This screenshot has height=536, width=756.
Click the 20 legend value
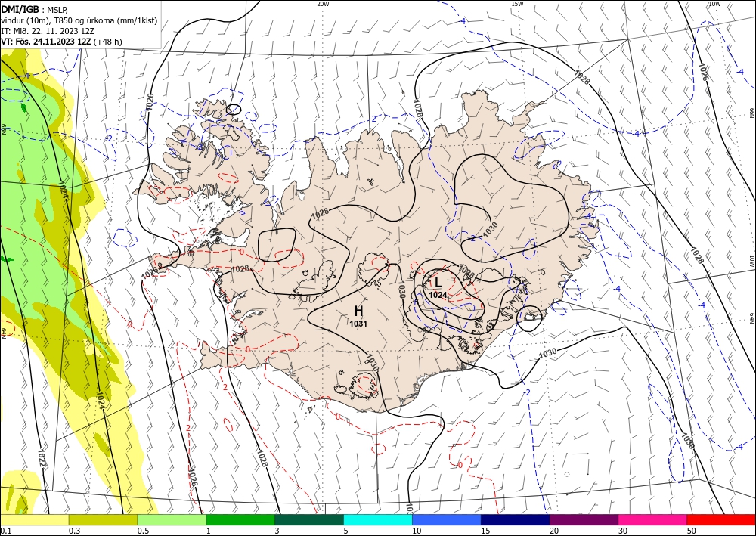coord(554,531)
